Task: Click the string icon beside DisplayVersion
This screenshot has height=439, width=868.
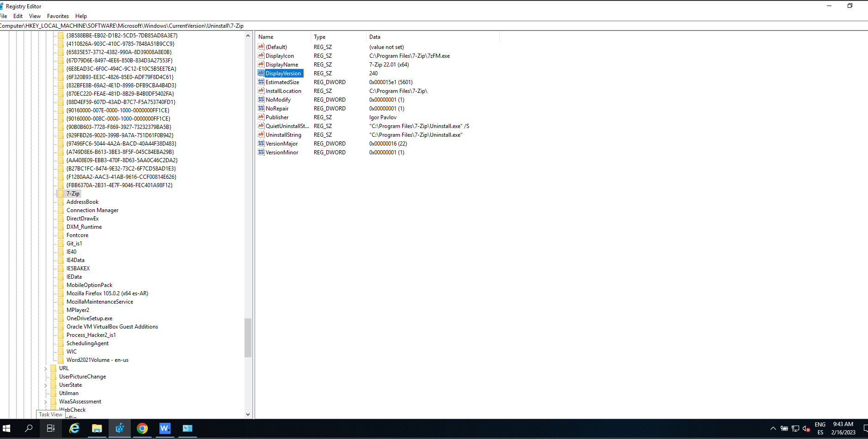Action: point(261,73)
